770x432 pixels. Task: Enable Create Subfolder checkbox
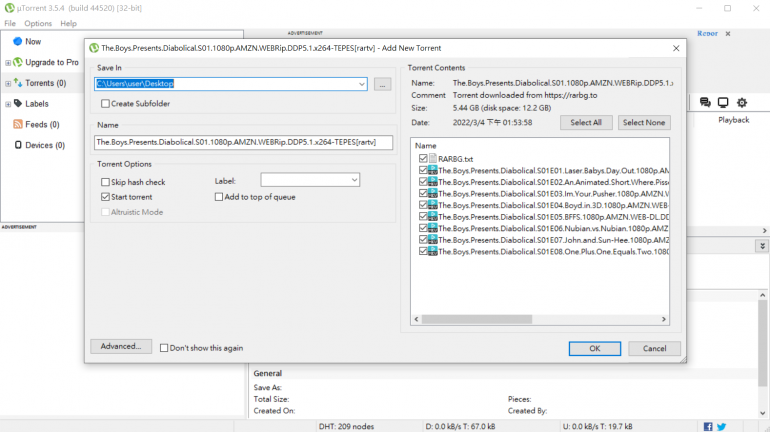point(105,104)
